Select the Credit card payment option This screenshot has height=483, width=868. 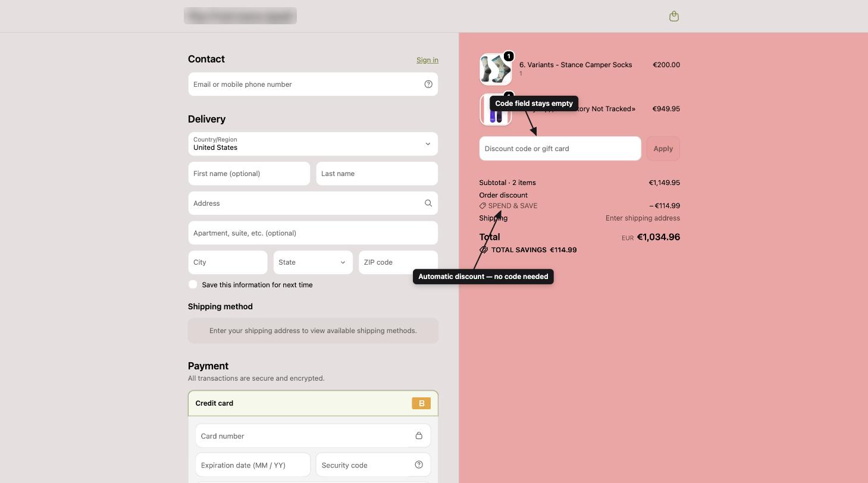[x=313, y=403]
